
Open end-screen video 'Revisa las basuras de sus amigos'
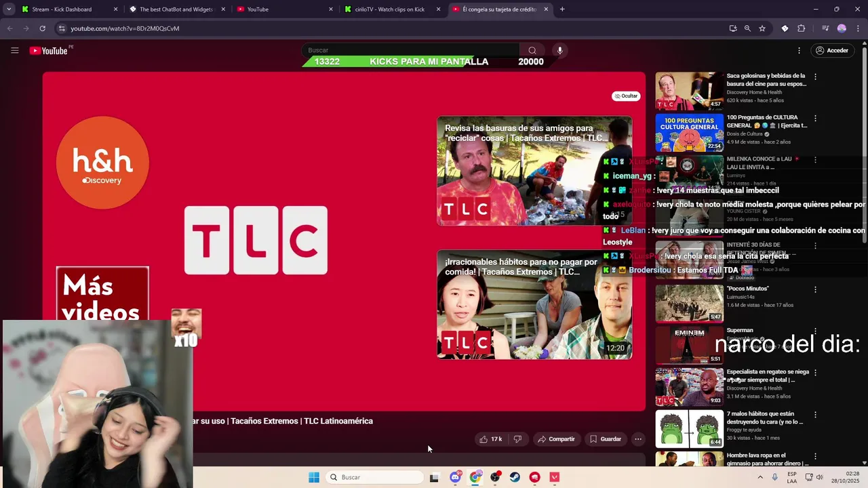(x=534, y=171)
